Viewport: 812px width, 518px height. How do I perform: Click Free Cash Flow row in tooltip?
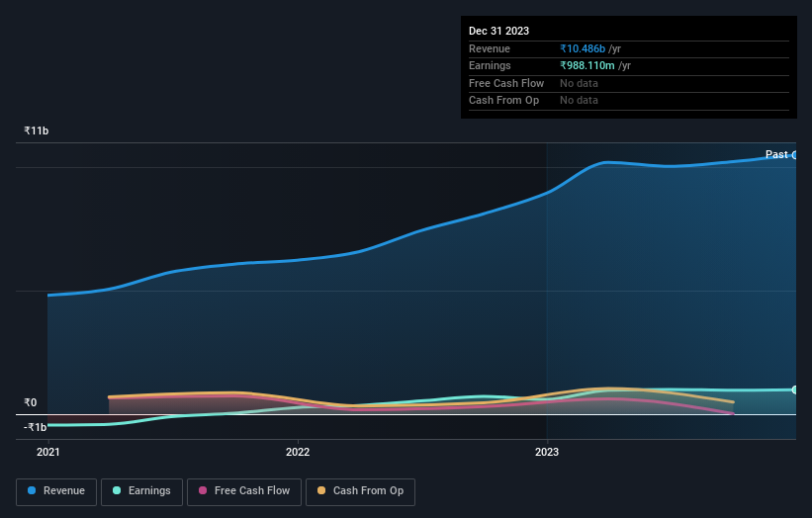(629, 83)
